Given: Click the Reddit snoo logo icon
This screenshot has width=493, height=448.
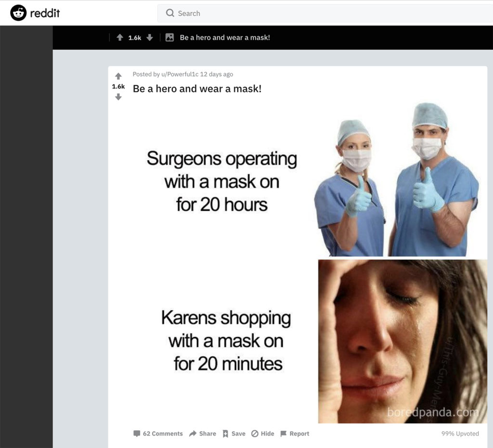Looking at the screenshot, I should pos(18,13).
